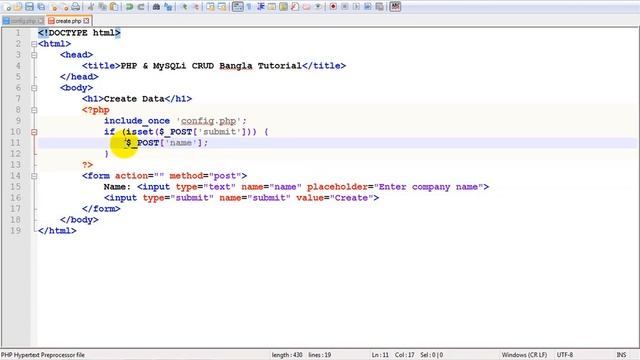Click the Print toolbar icon
Image resolution: width=640 pixels, height=360 pixels.
pos(76,7)
